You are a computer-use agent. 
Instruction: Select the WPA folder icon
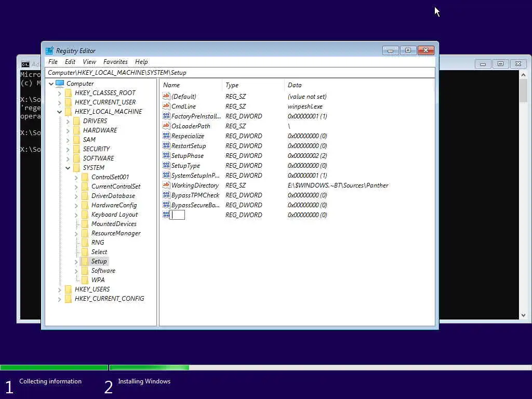(85, 280)
